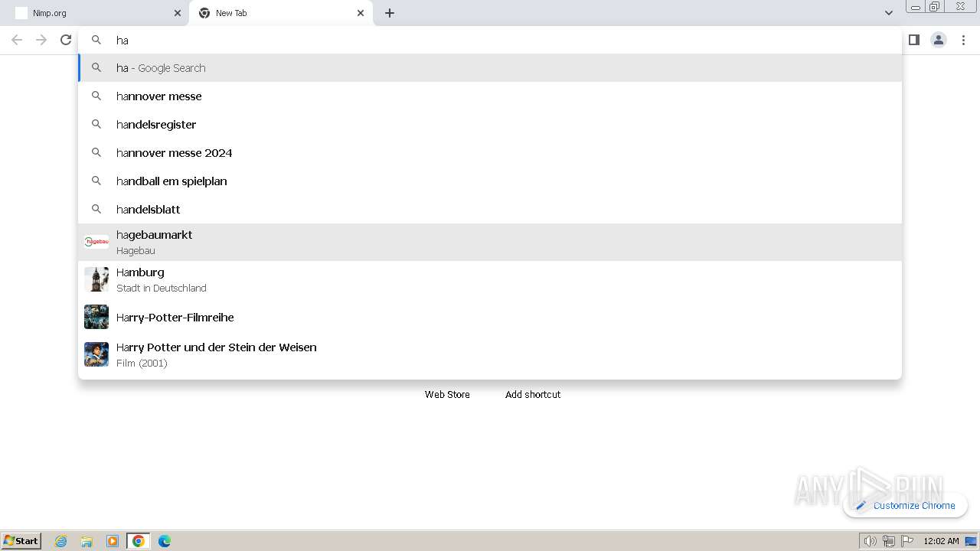980x551 pixels.
Task: Pick the 'hannover messe' suggestion
Action: pos(490,96)
